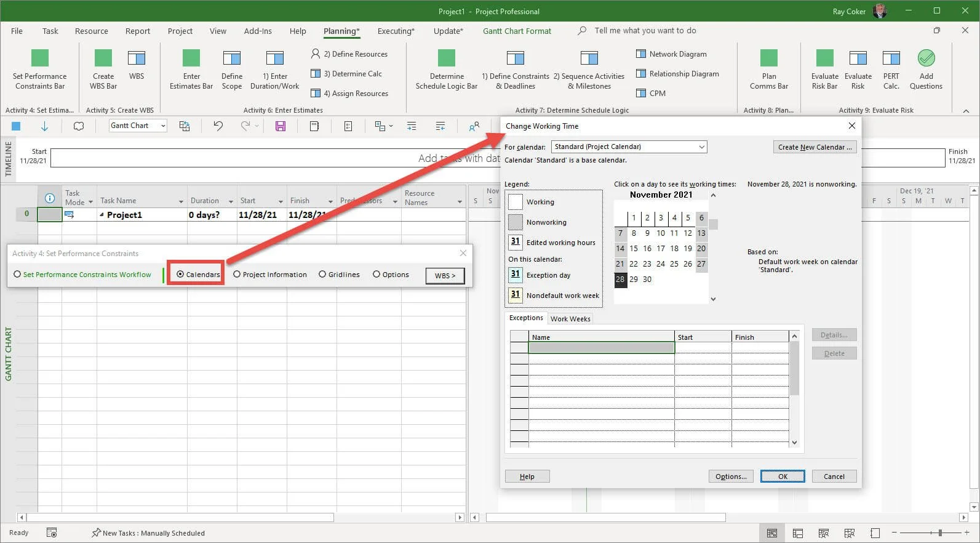This screenshot has width=980, height=543.
Task: Click the Undo toolbar icon
Action: 218,126
